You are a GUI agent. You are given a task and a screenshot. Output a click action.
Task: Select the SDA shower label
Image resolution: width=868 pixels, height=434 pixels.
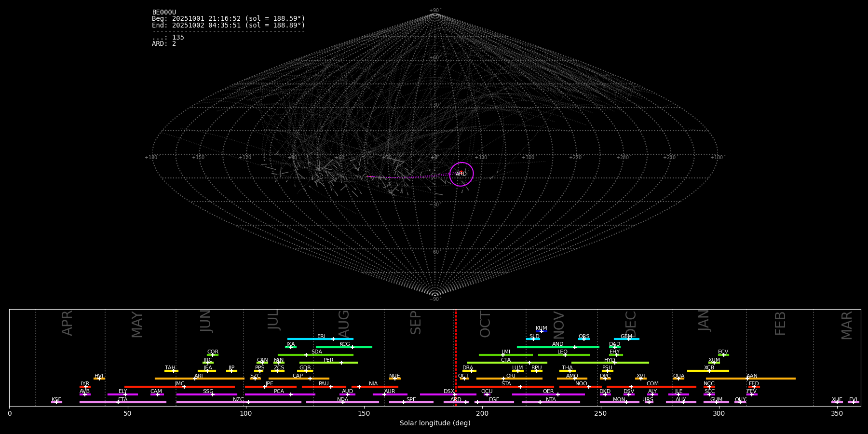[317, 352]
